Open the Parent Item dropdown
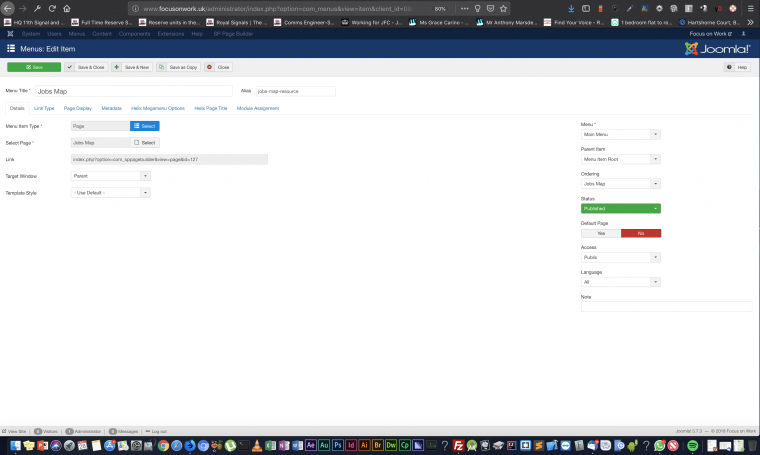The width and height of the screenshot is (760, 455). [620, 159]
